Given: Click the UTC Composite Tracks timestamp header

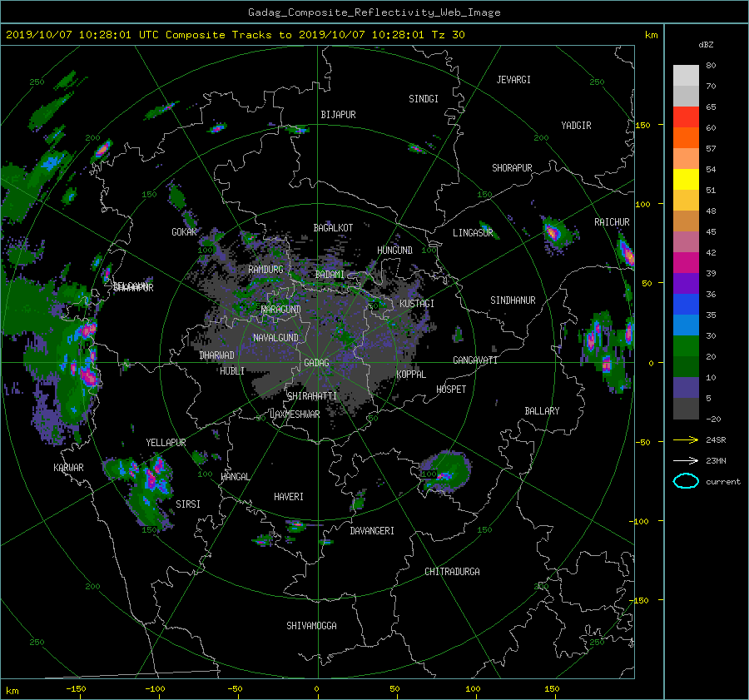Looking at the screenshot, I should [x=235, y=35].
